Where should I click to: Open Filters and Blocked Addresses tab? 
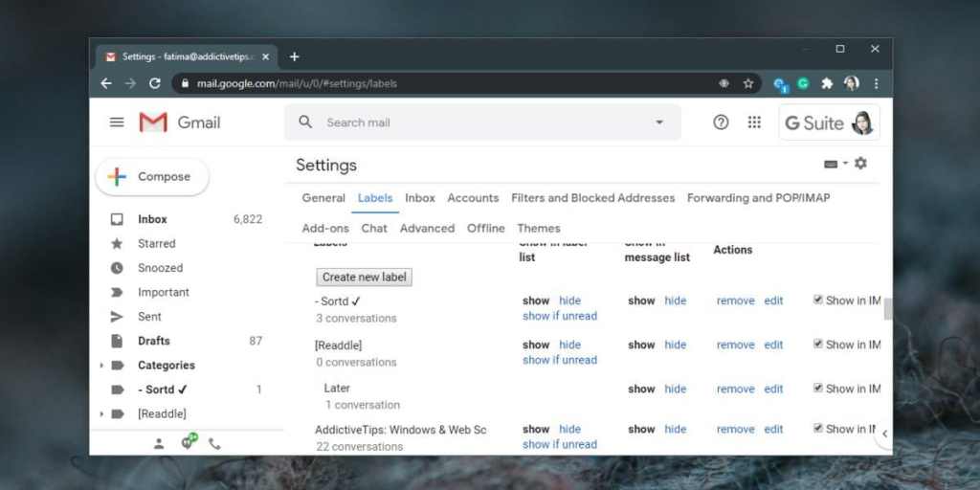(592, 198)
